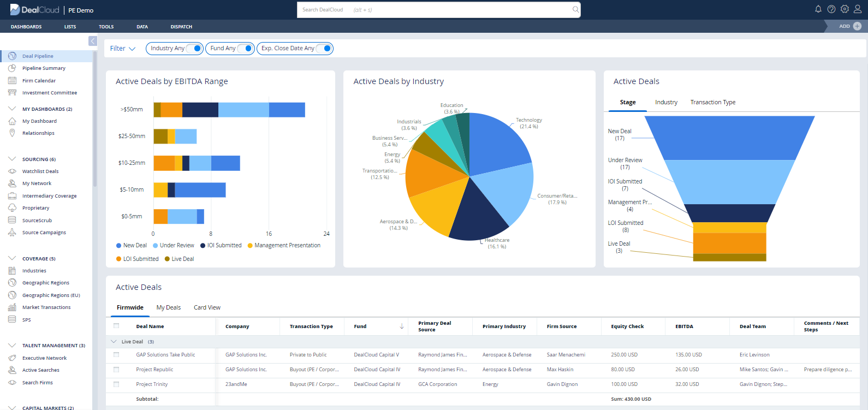
Task: Click the Firm Calendar icon
Action: click(12, 80)
